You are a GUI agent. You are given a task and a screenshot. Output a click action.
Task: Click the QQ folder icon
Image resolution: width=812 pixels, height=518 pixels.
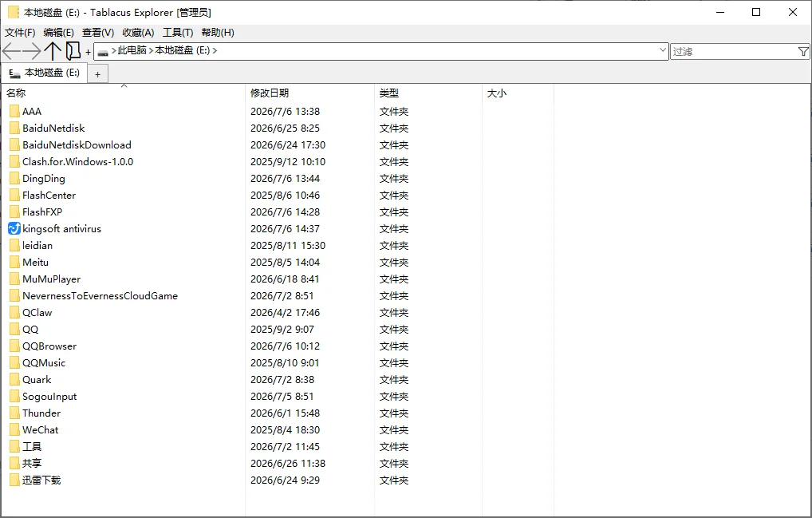pos(14,329)
